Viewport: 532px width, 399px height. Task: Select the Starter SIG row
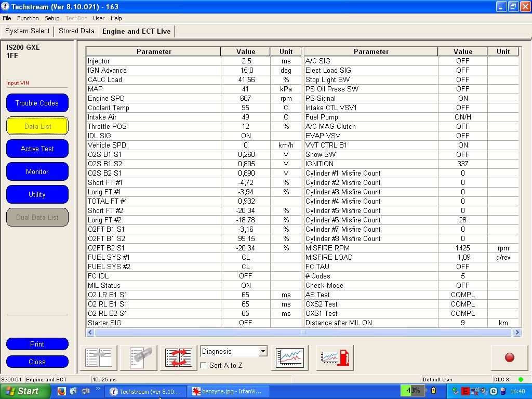pyautogui.click(x=194, y=323)
